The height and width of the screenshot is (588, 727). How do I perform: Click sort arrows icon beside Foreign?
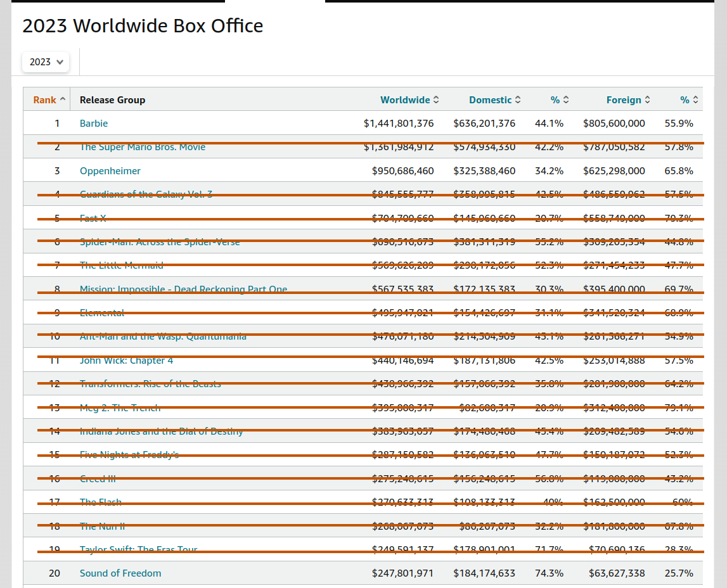tap(647, 100)
